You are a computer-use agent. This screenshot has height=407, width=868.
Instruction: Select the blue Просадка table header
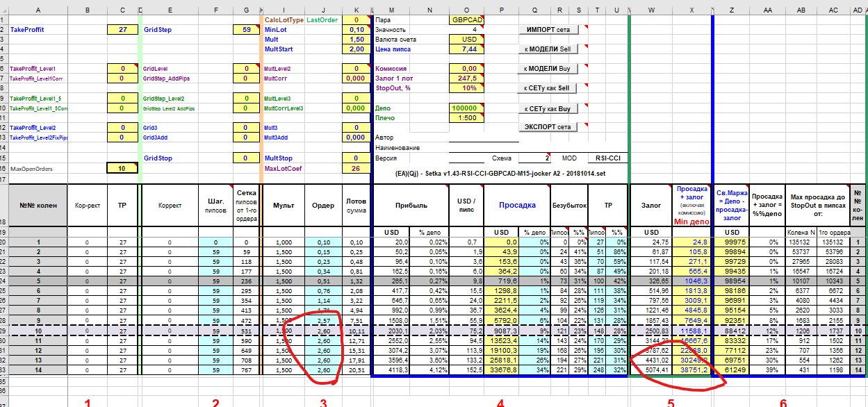(x=516, y=206)
